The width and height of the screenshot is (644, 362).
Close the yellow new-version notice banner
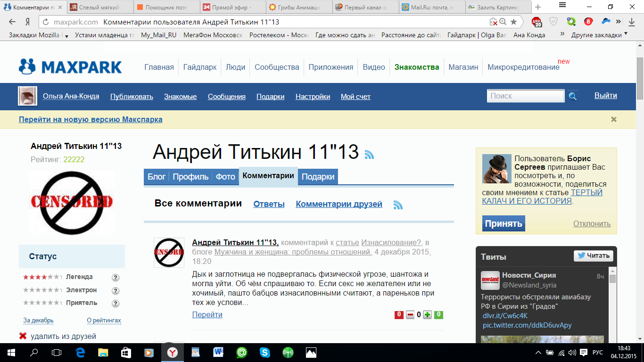[x=614, y=119]
